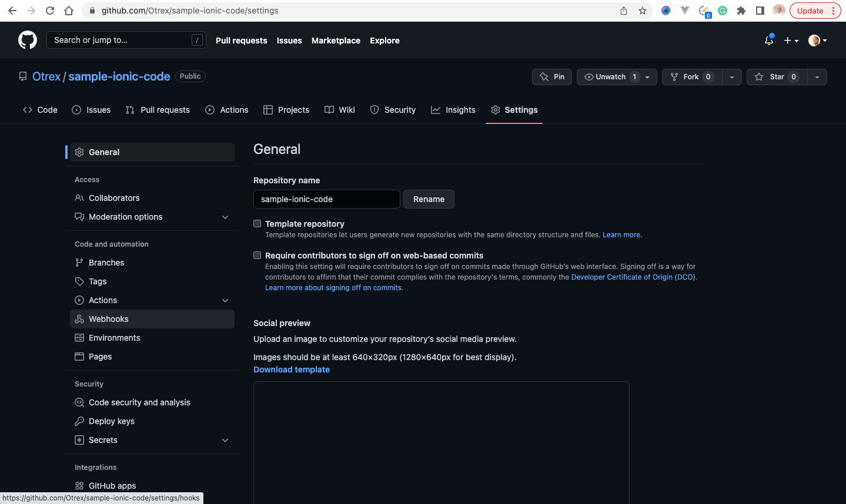Open Environments settings
The height and width of the screenshot is (504, 846).
coord(152,338)
